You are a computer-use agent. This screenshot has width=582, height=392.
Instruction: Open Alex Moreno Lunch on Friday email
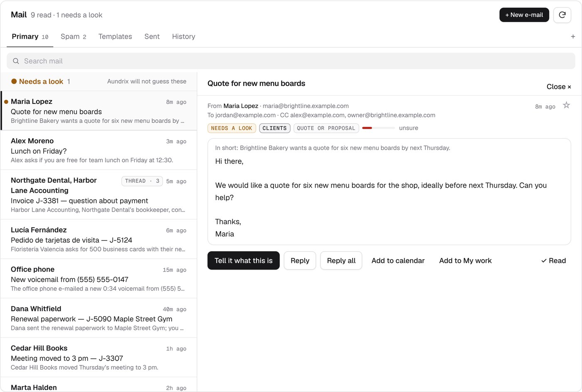tap(99, 150)
